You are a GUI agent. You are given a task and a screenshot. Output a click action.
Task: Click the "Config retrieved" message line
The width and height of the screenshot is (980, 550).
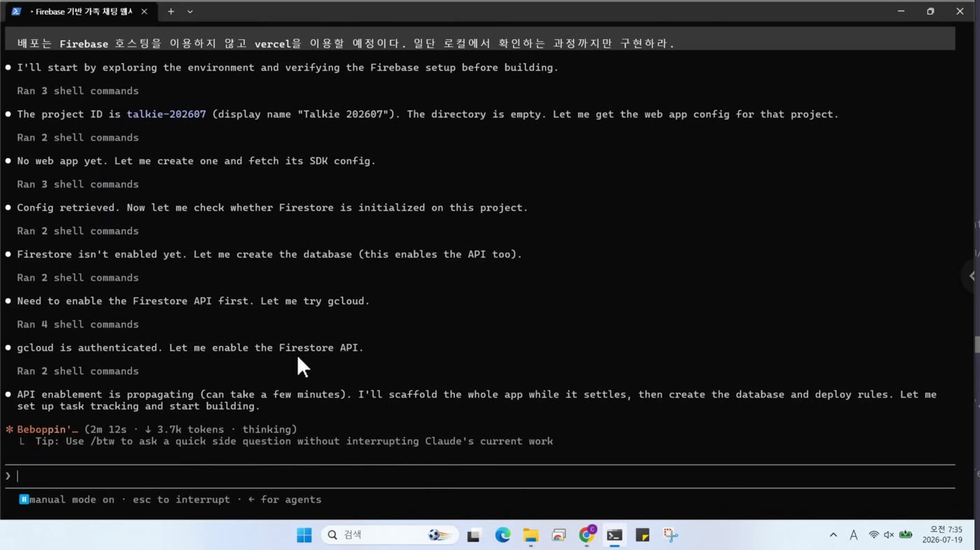[272, 208]
